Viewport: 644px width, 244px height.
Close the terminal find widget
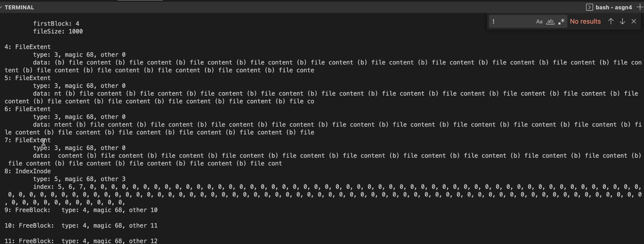pyautogui.click(x=634, y=21)
